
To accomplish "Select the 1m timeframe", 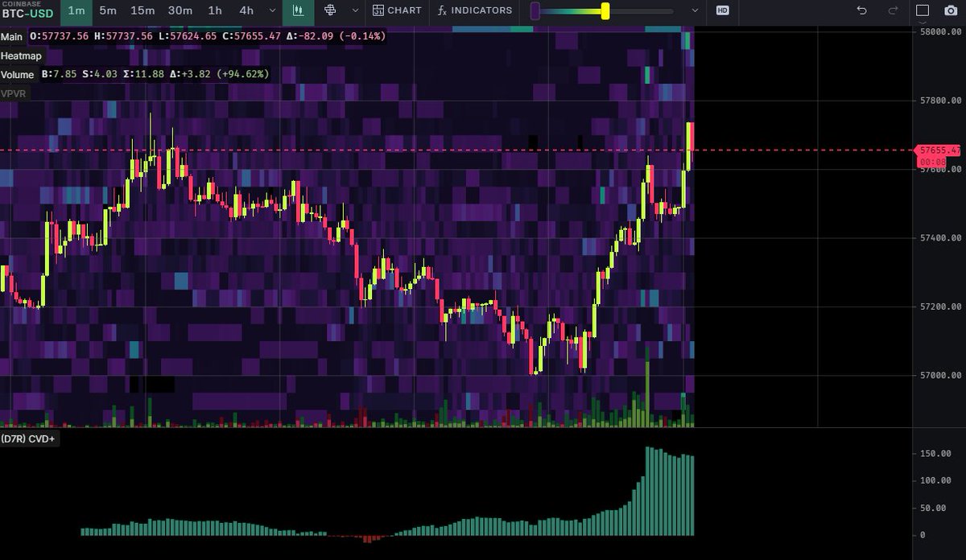I will pyautogui.click(x=76, y=10).
